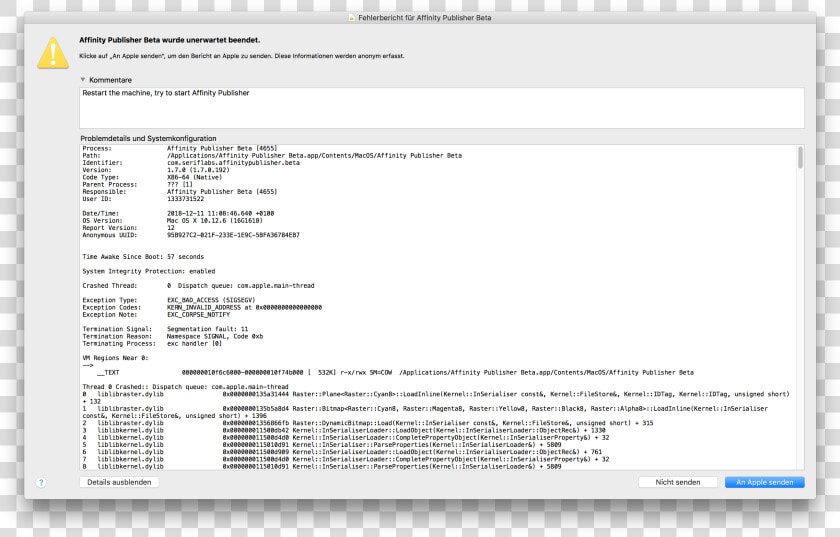This screenshot has width=840, height=537.
Task: Click the Process line 'Affinity Publisher Beta [4655]'
Action: coord(179,148)
